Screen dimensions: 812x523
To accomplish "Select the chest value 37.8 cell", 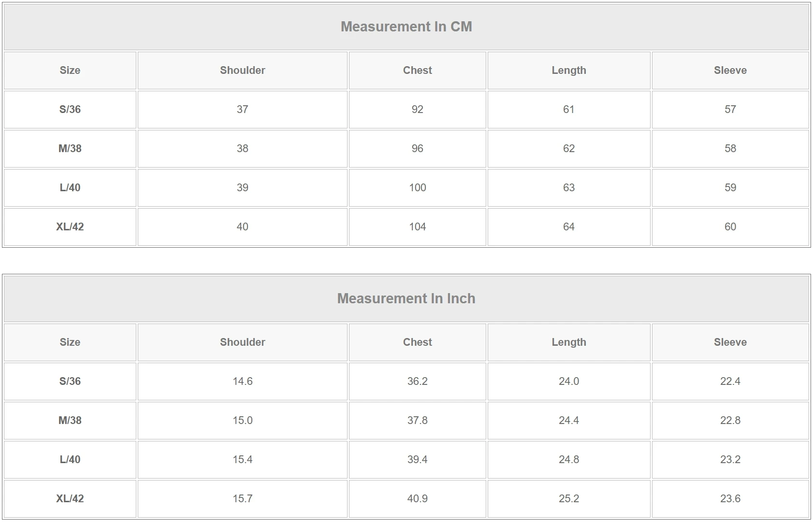I will pyautogui.click(x=417, y=421).
